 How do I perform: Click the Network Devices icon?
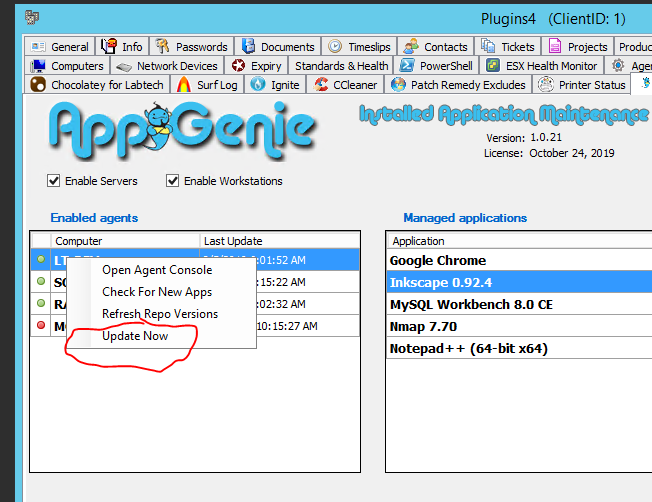pyautogui.click(x=123, y=67)
